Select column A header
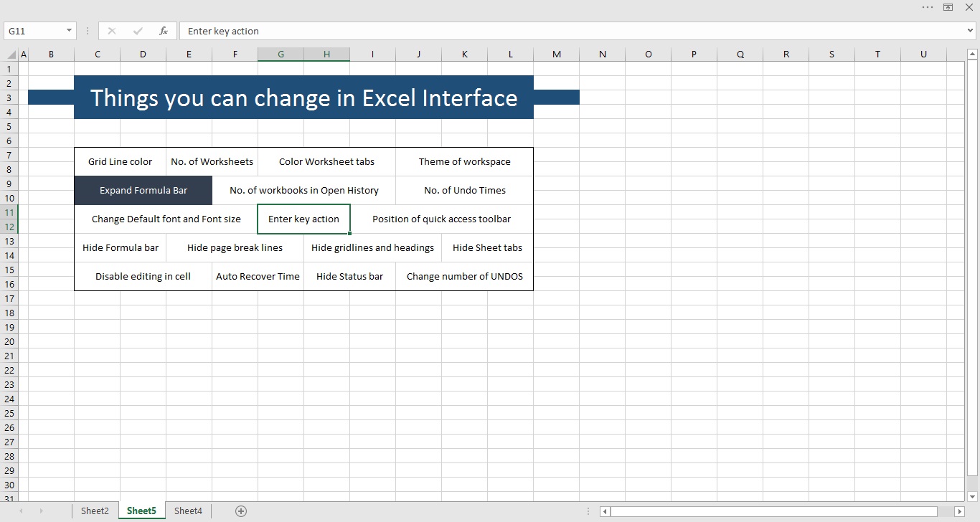980x522 pixels. pyautogui.click(x=24, y=54)
